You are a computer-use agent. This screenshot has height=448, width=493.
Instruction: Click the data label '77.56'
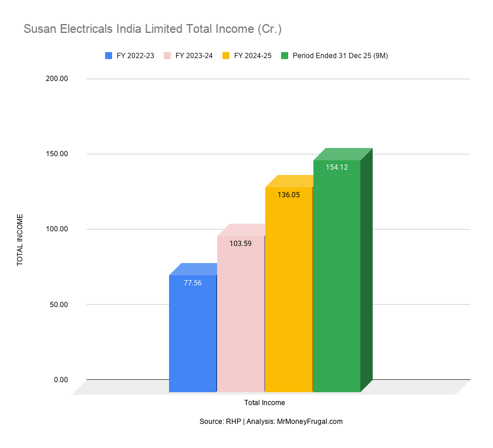point(193,283)
